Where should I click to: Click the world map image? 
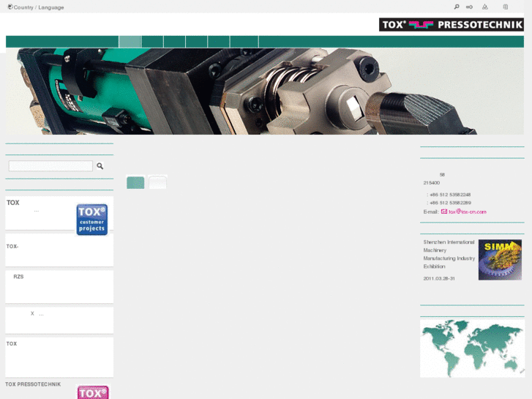(472, 348)
